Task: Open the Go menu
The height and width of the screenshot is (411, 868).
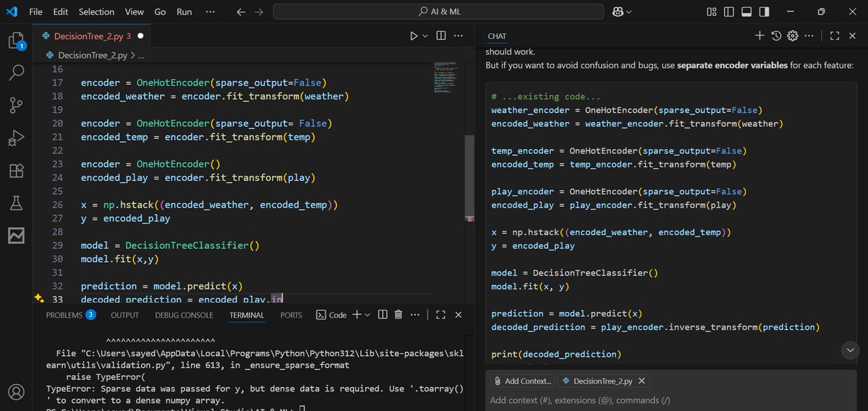Action: pyautogui.click(x=161, y=12)
